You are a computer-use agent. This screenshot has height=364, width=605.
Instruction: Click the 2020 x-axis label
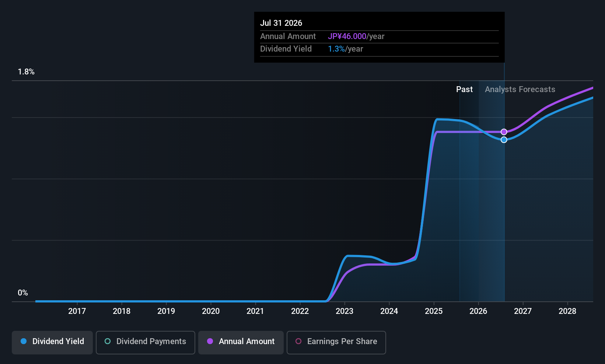(211, 311)
